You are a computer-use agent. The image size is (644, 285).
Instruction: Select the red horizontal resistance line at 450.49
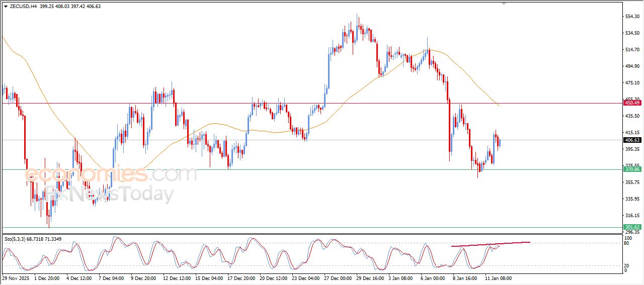click(312, 104)
